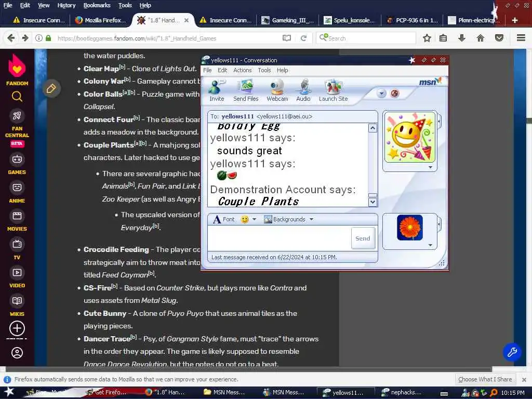Open Lights Out link in Clear Map entry

coord(178,69)
